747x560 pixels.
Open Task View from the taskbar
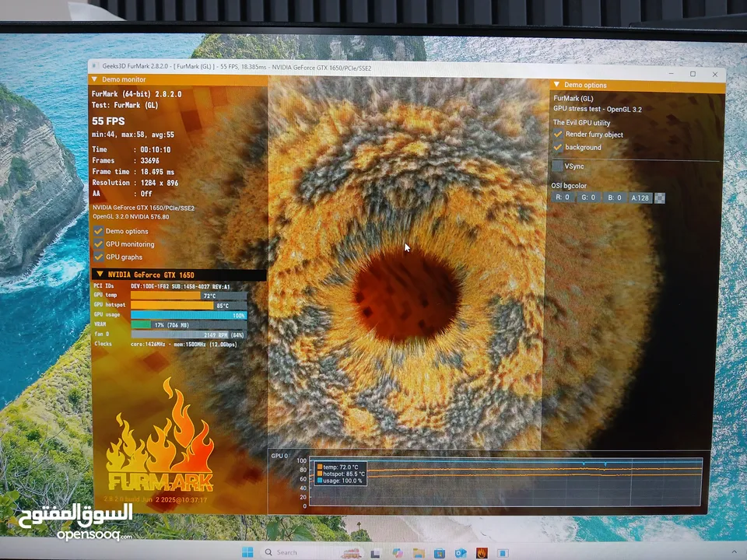point(375,553)
